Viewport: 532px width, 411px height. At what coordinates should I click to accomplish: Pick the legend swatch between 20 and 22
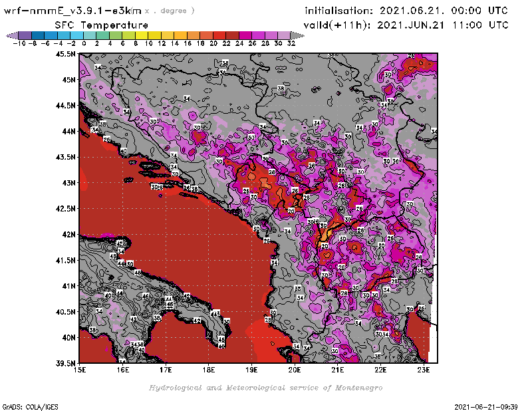[x=219, y=35]
